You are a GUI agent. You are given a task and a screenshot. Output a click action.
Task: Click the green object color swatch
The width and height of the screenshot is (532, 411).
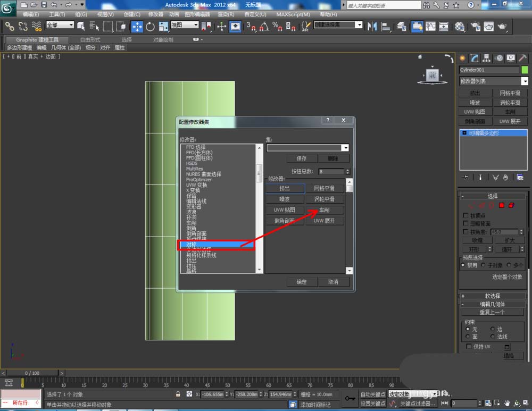525,70
